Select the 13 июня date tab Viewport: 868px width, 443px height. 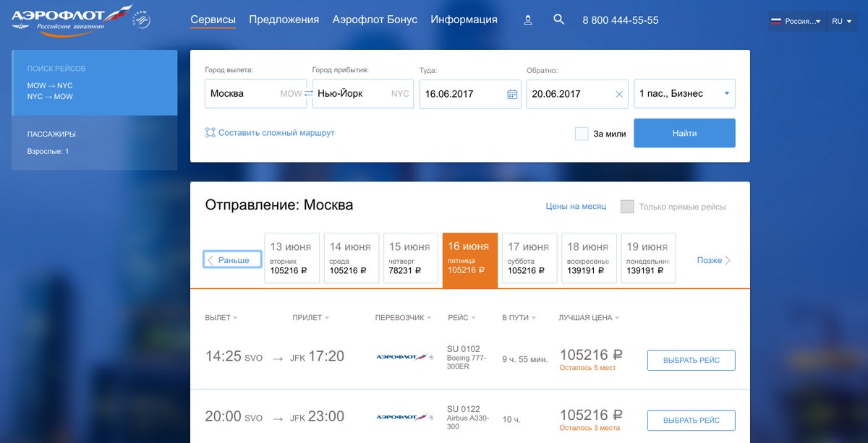tap(292, 258)
